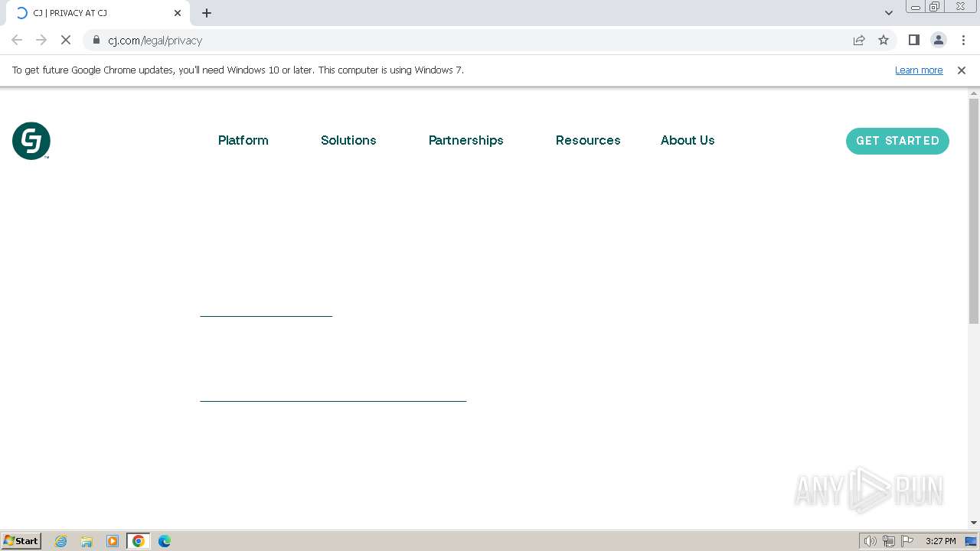Click the browser forward arrow

(41, 40)
